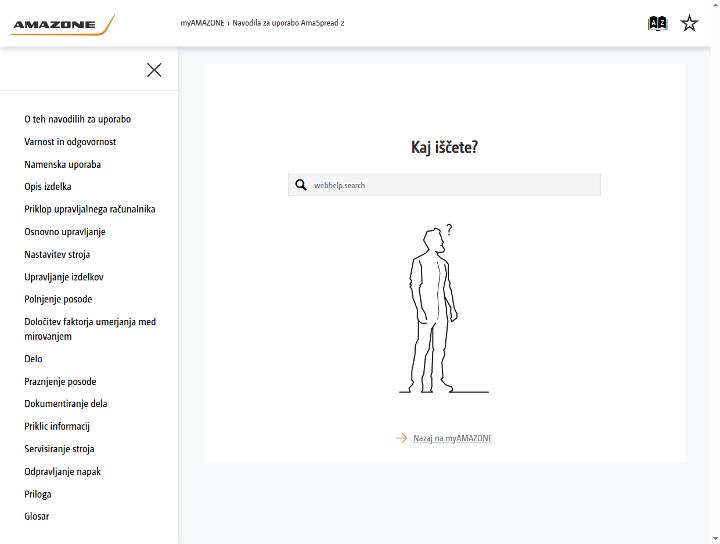Select Osnovno upravljanje in navigation

(65, 232)
